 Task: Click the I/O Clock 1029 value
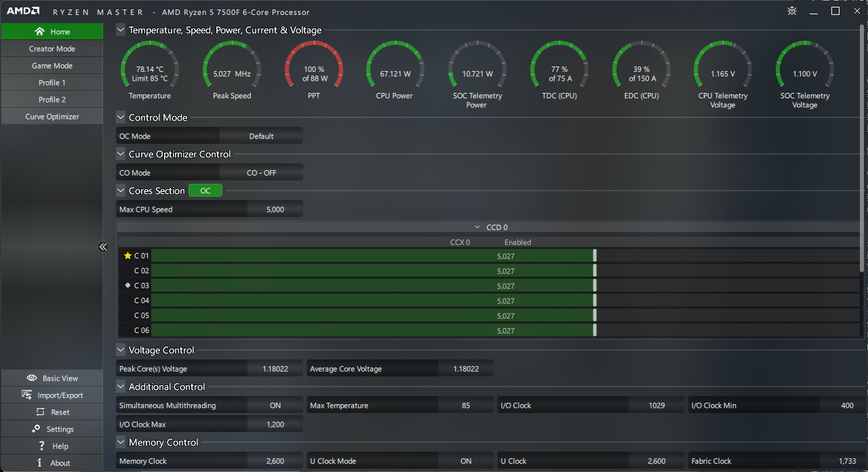pos(656,406)
